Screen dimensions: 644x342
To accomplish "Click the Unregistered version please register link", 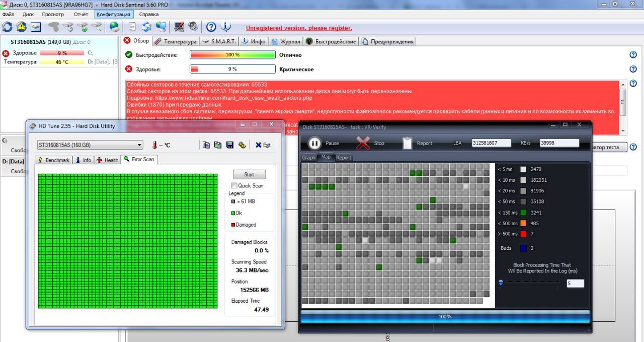I will coord(299,28).
